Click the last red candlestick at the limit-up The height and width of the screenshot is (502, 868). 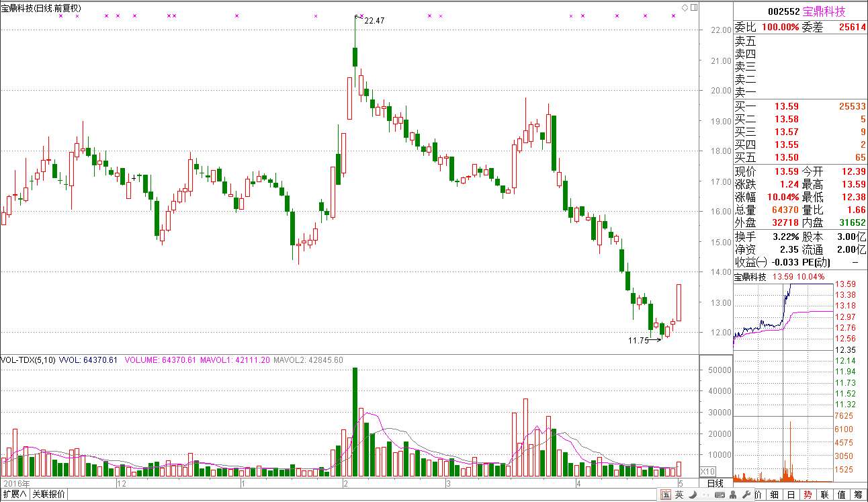679,302
